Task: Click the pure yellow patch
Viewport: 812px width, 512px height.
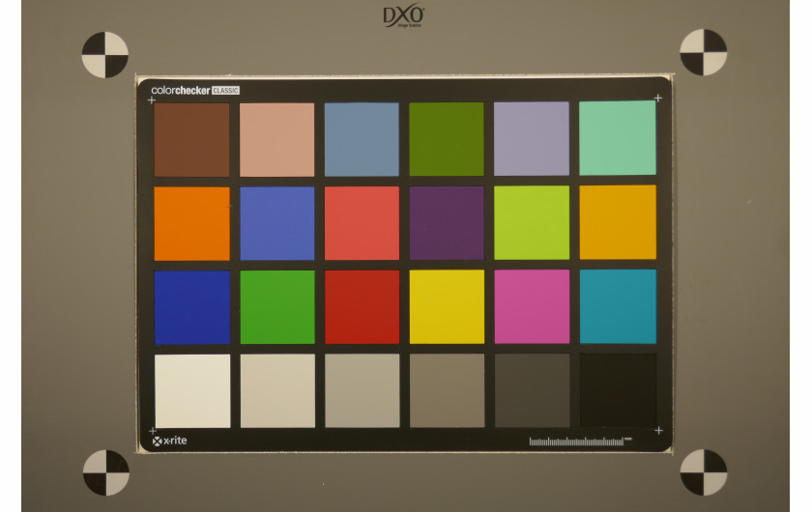Action: pyautogui.click(x=447, y=306)
